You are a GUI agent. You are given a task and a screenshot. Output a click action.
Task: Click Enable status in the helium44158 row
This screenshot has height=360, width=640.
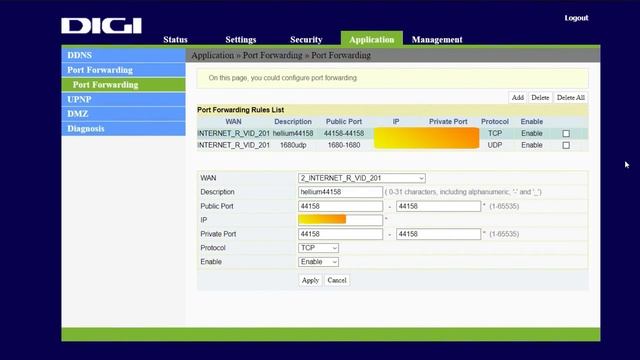coord(531,133)
